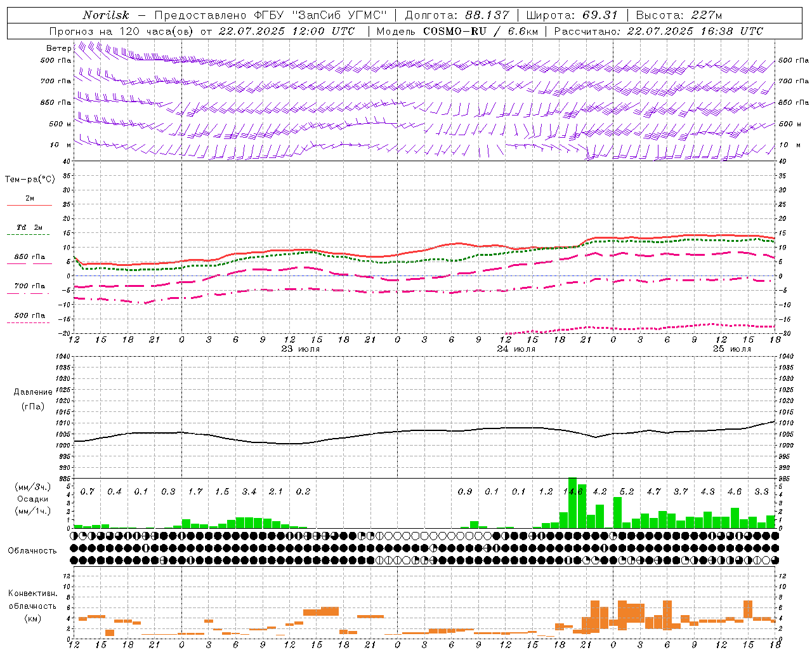Viewport: 812px width, 650px height.
Task: Click the precipitation total 1.5
Action: (x=222, y=492)
